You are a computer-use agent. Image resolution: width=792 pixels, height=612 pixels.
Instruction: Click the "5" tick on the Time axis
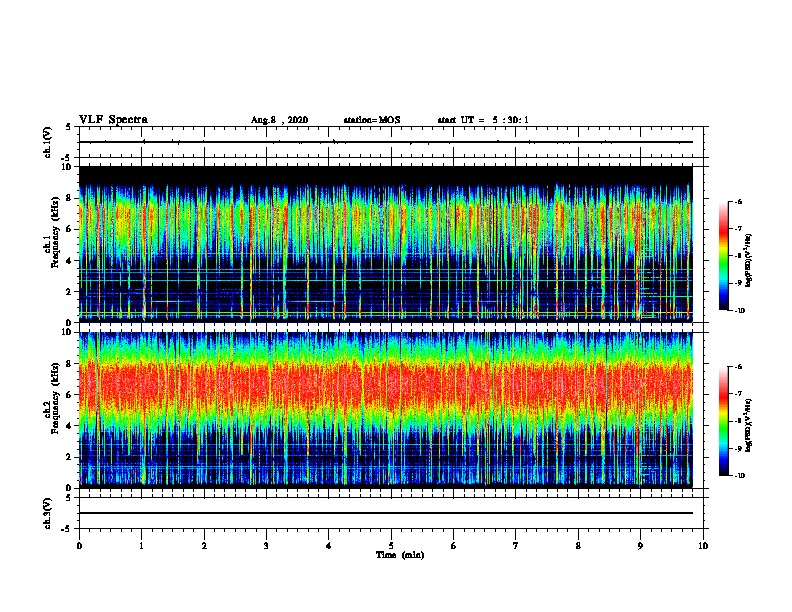[391, 546]
